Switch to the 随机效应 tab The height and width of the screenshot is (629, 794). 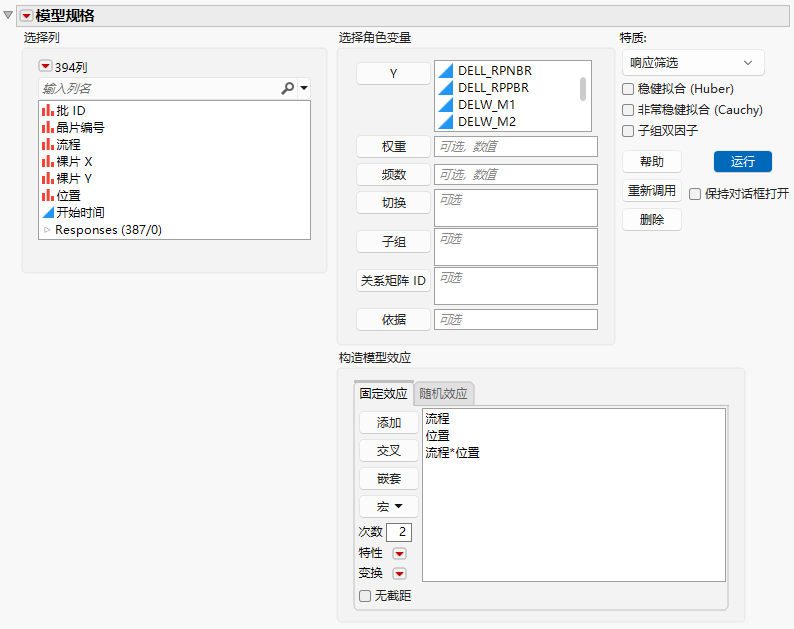tap(444, 394)
